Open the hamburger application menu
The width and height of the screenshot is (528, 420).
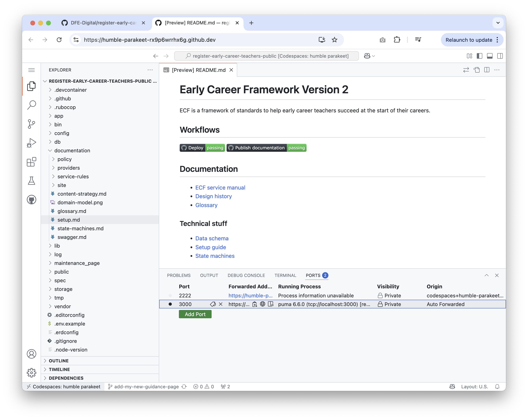point(31,70)
